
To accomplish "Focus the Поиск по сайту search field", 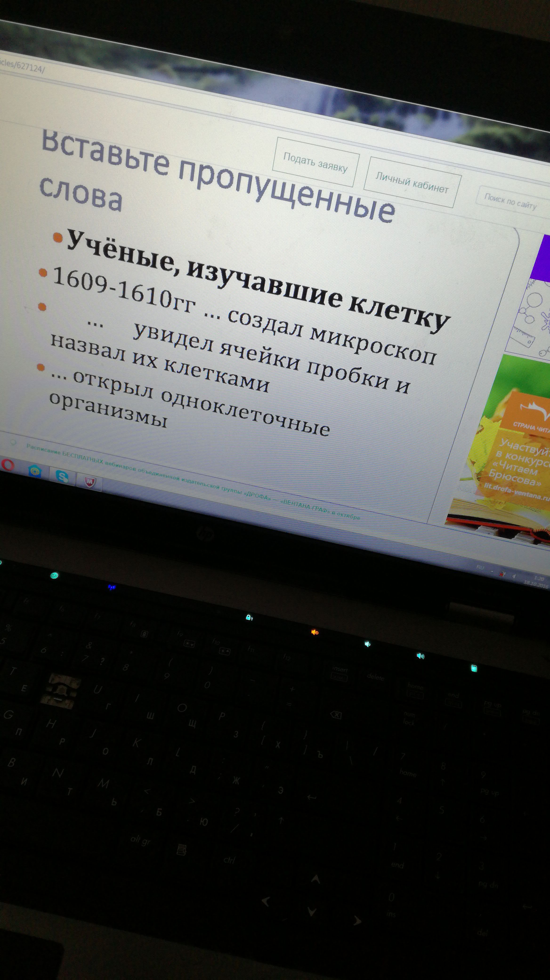I will coord(510,202).
